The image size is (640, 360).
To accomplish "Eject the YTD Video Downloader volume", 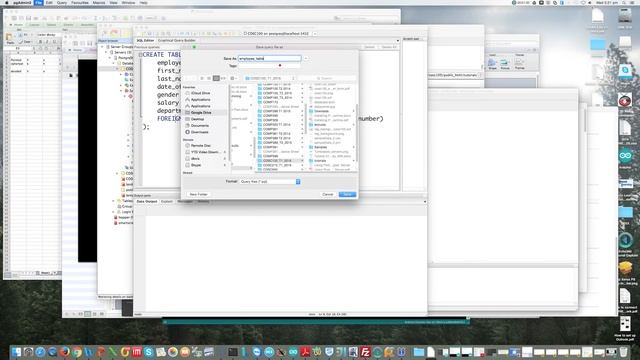I will point(224,152).
